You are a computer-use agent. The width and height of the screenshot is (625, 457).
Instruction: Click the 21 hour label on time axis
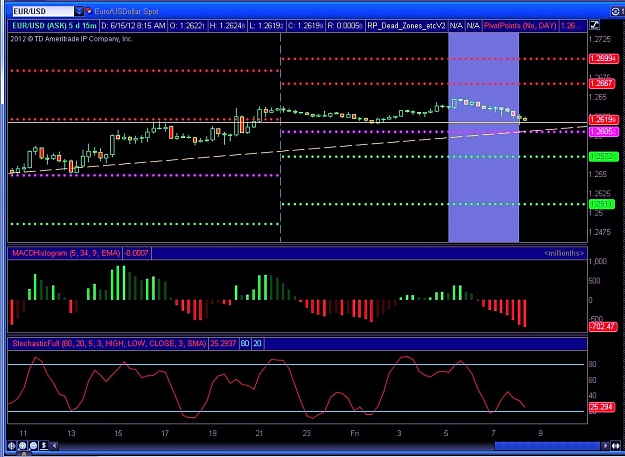pos(259,433)
